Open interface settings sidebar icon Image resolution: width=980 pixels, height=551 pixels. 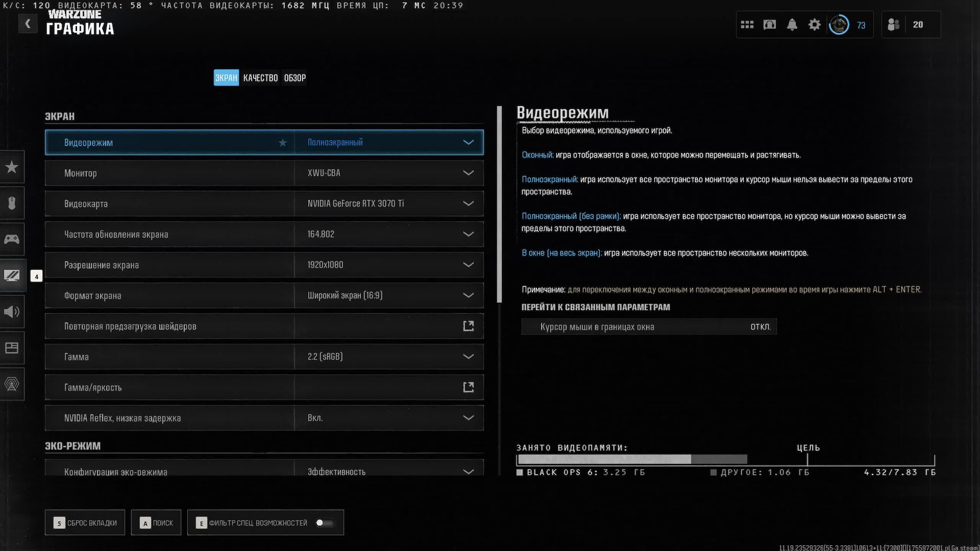(12, 347)
